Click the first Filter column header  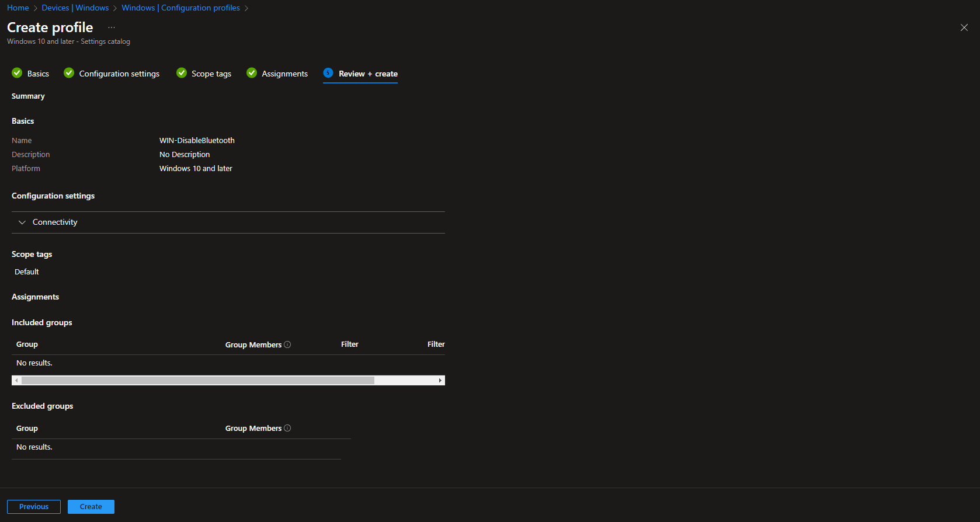click(350, 344)
